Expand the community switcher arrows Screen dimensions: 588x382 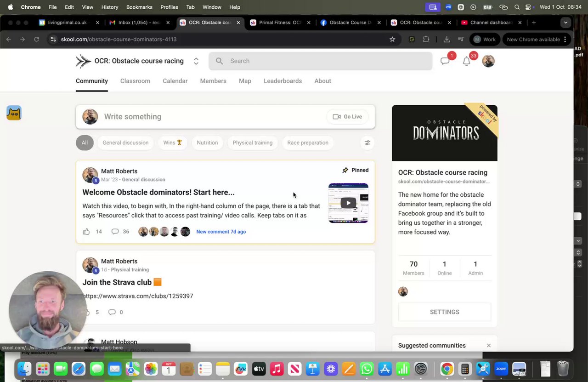[x=196, y=61]
